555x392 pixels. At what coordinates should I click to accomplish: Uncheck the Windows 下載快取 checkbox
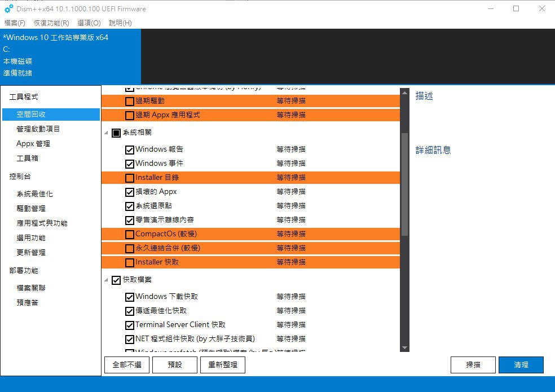click(130, 297)
